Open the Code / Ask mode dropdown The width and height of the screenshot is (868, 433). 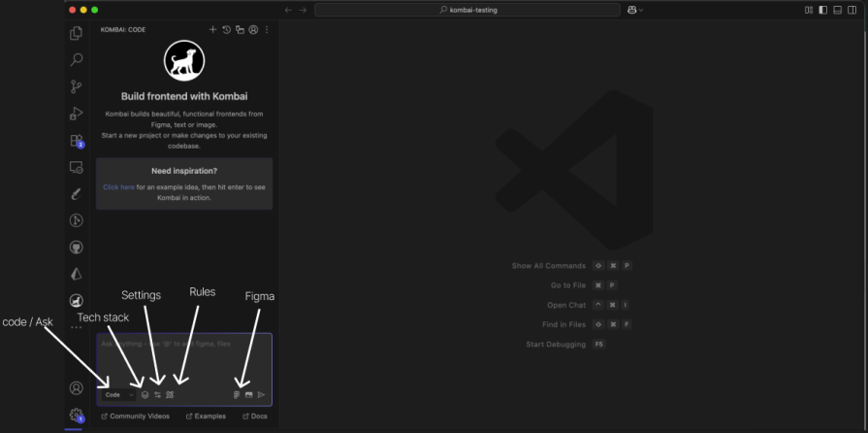pyautogui.click(x=119, y=395)
